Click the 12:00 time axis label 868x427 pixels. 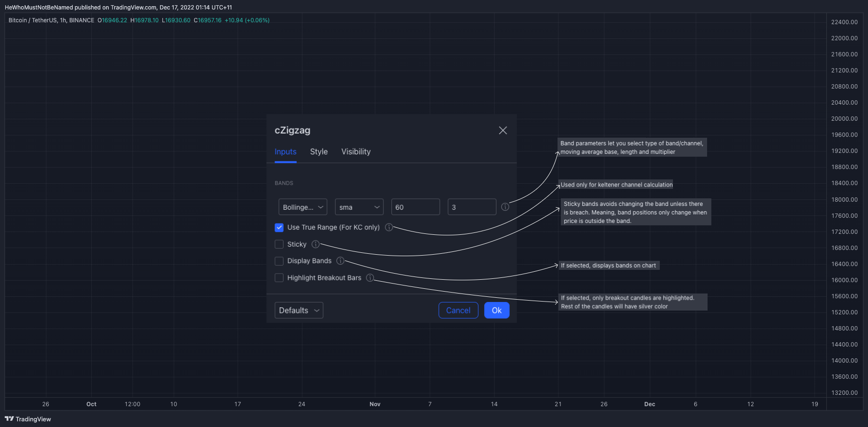tap(133, 404)
